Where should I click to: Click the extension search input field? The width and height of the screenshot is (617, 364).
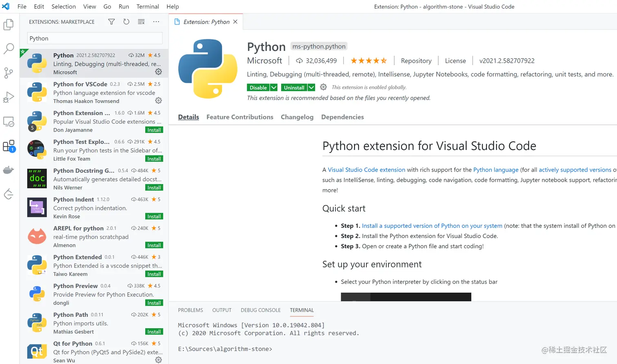point(95,38)
